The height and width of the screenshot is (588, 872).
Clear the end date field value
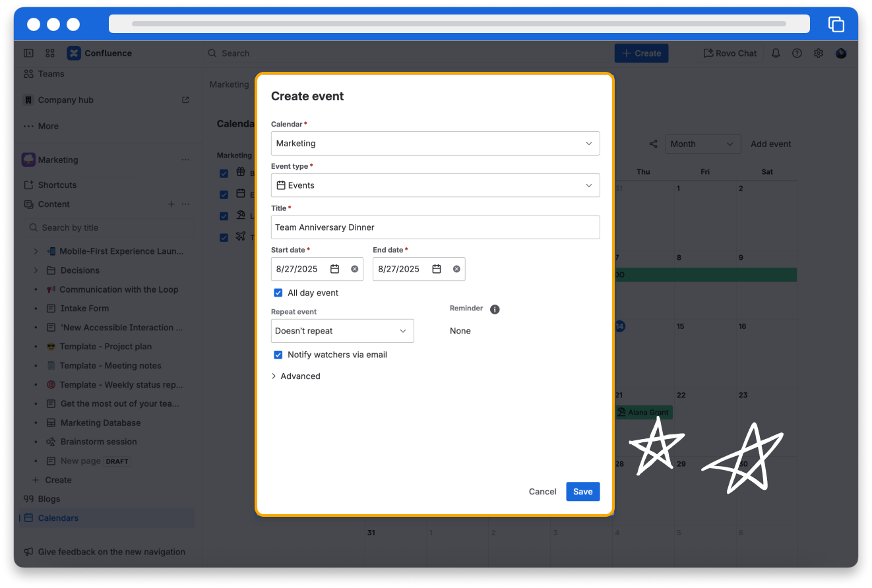point(456,269)
